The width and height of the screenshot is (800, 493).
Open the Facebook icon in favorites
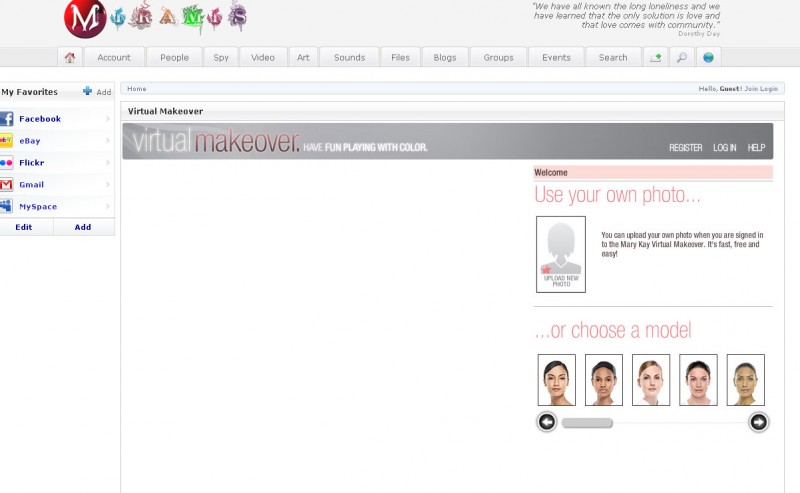6,119
